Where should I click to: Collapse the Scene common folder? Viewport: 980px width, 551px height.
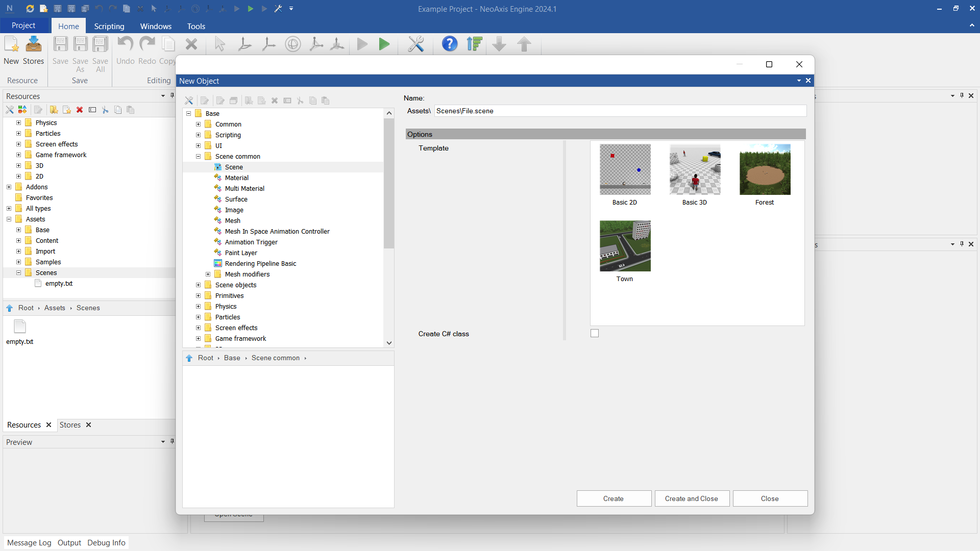pos(199,157)
